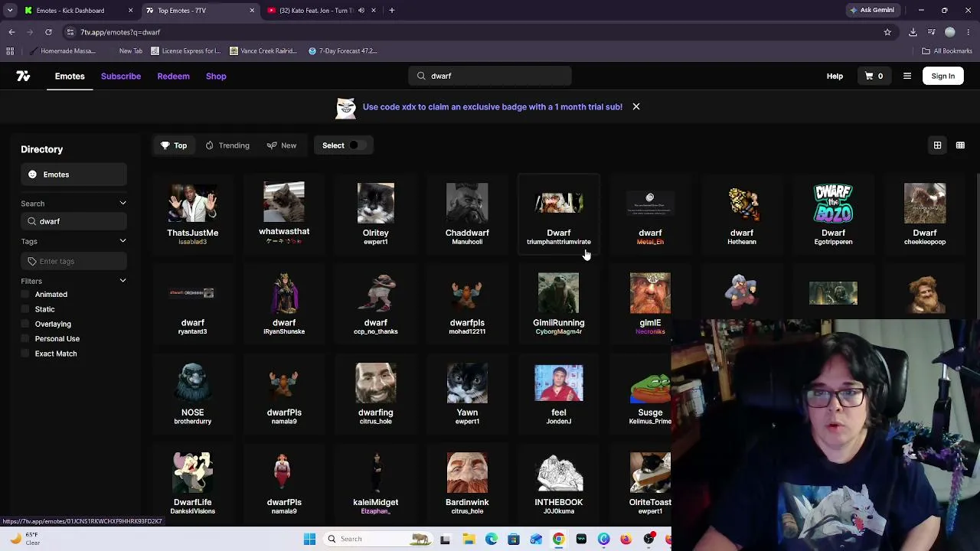Open the Windows Start menu
This screenshot has width=980, height=551.
309,539
